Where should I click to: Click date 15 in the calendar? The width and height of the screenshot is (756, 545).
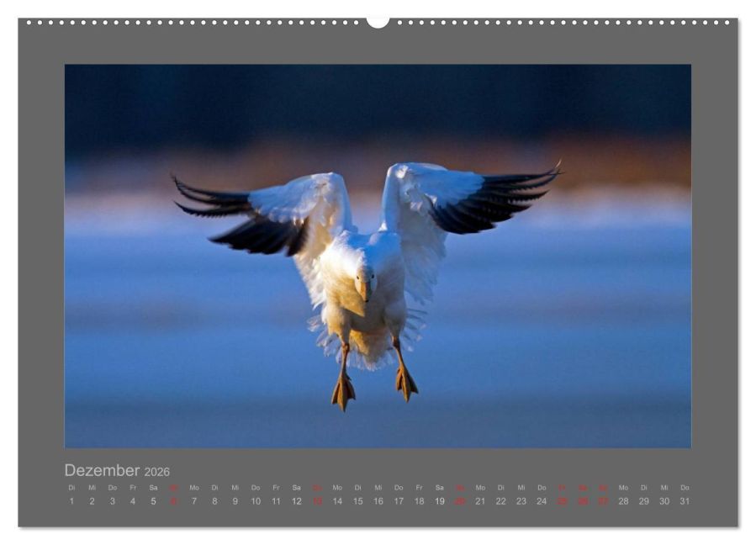[x=357, y=501]
